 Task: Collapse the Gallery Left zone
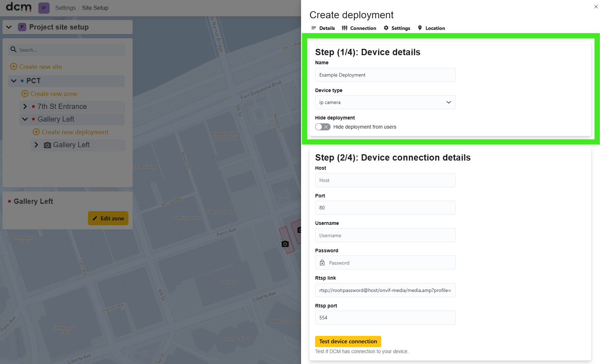pyautogui.click(x=25, y=119)
